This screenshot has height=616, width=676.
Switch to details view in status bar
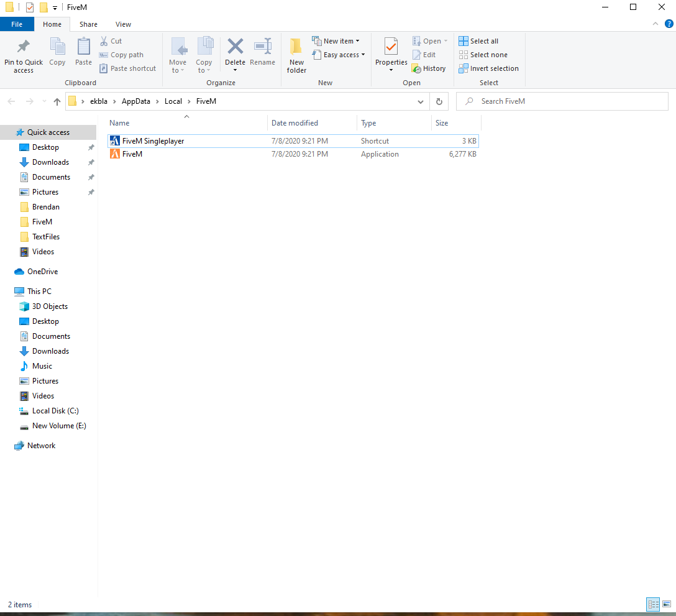click(653, 604)
